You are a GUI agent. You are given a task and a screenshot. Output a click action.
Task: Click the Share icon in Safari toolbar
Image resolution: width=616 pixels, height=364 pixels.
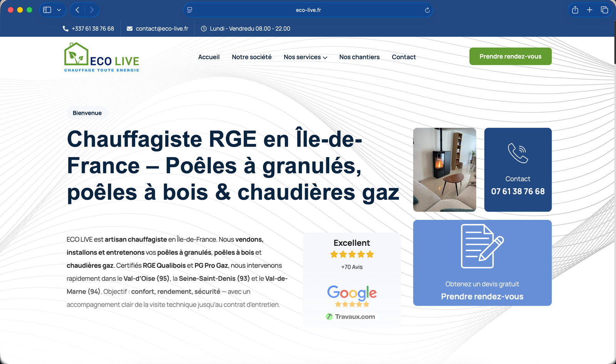click(575, 10)
